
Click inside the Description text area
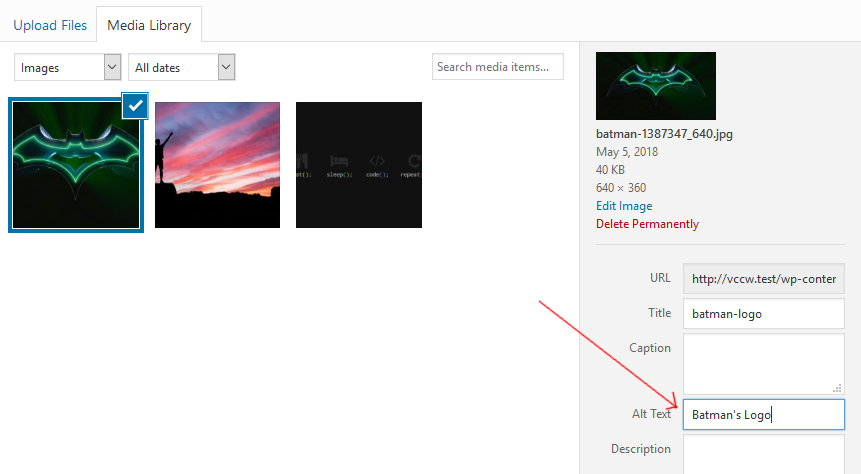click(x=764, y=454)
